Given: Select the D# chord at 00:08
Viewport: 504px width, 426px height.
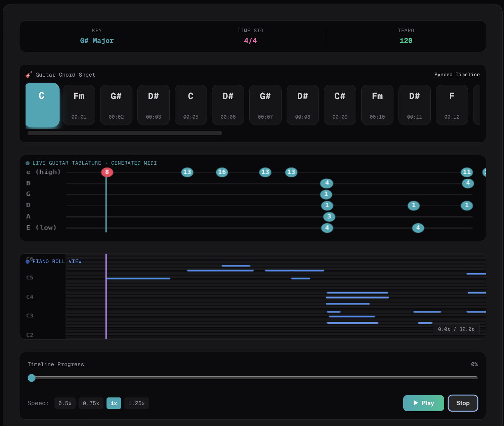Looking at the screenshot, I should [x=303, y=105].
